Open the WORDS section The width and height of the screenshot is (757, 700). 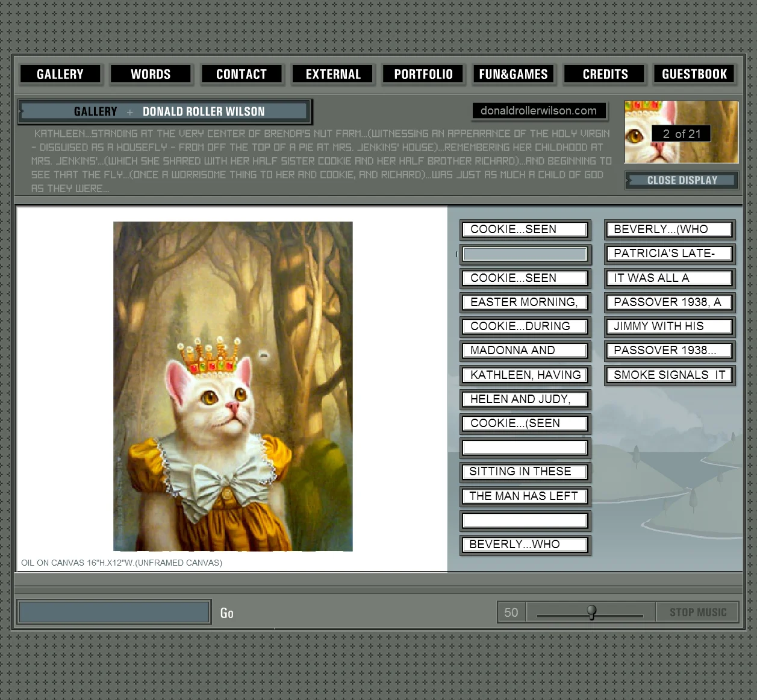tap(151, 74)
